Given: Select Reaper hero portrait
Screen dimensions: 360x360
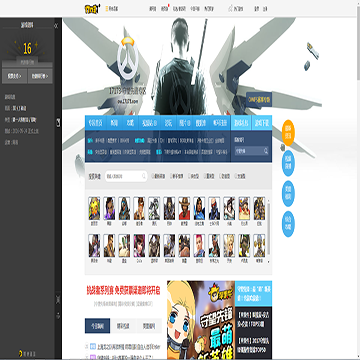Looking at the screenshot, I should (169, 208).
